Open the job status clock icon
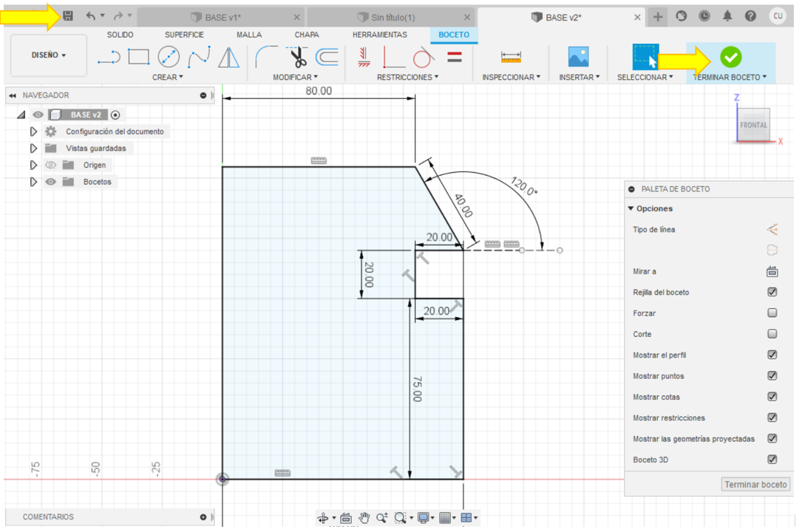The width and height of the screenshot is (802, 532). 704,16
